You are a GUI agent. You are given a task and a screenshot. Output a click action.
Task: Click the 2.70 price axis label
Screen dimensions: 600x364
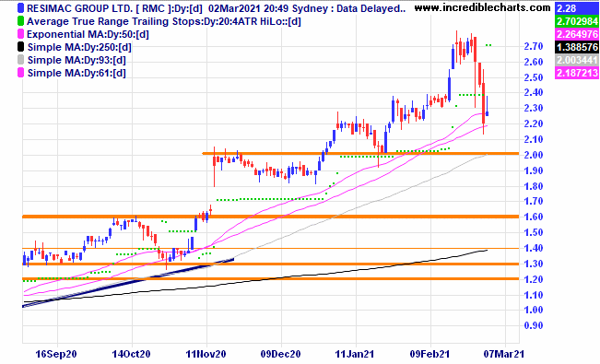(534, 46)
